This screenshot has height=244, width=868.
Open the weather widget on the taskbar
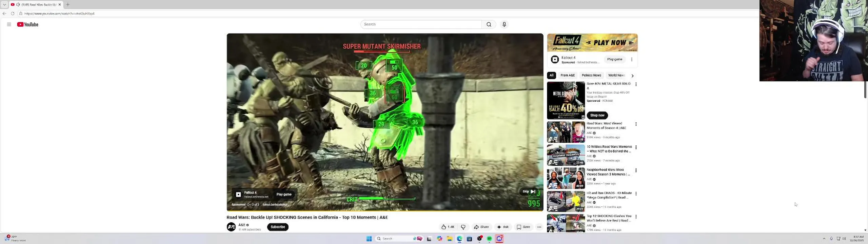pyautogui.click(x=15, y=238)
